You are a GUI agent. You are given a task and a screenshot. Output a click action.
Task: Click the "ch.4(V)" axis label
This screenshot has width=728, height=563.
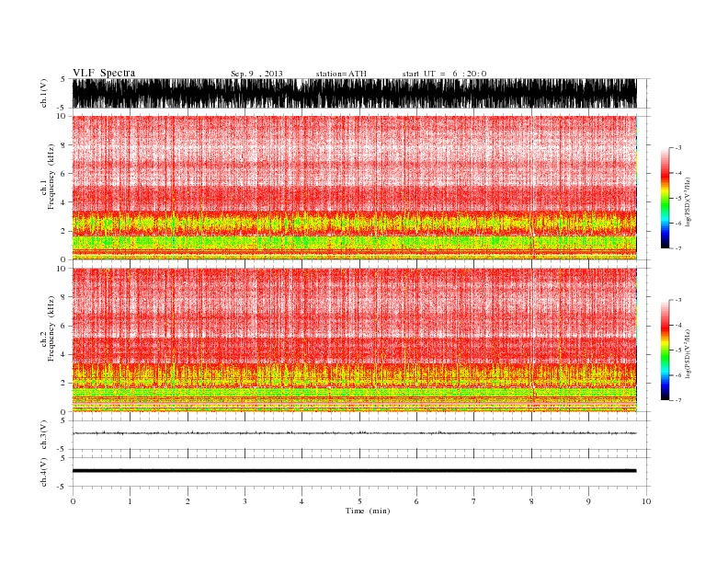tap(43, 472)
